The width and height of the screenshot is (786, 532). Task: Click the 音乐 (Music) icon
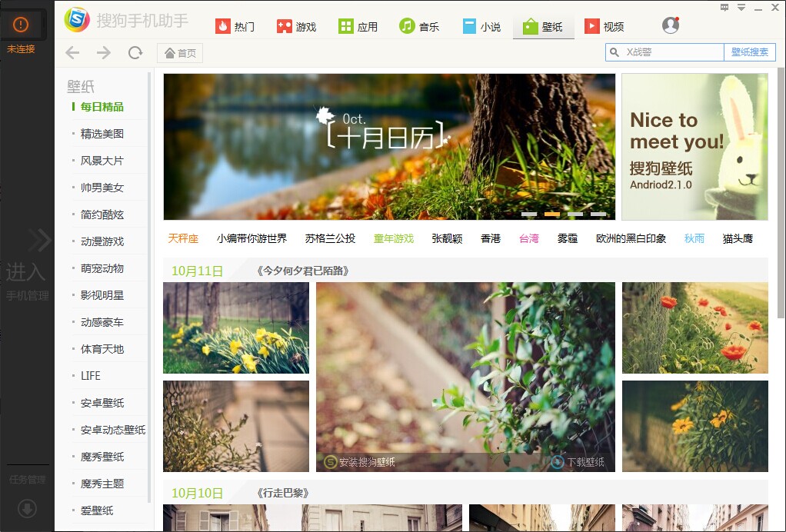click(x=405, y=24)
